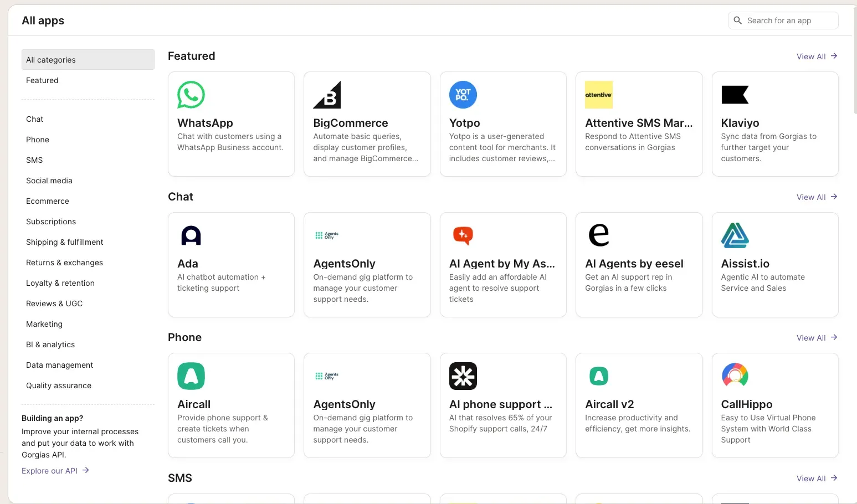Click the Yotpo logo icon
Image resolution: width=857 pixels, height=504 pixels.
coord(463,95)
